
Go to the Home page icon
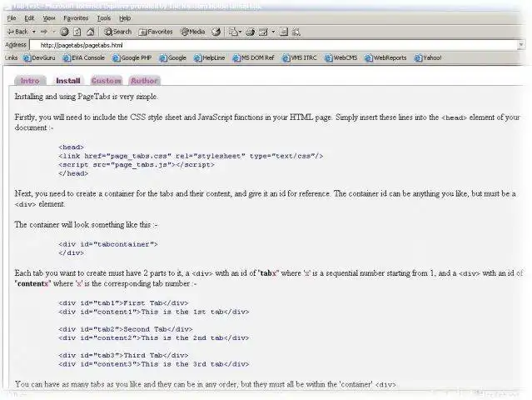tap(90, 32)
